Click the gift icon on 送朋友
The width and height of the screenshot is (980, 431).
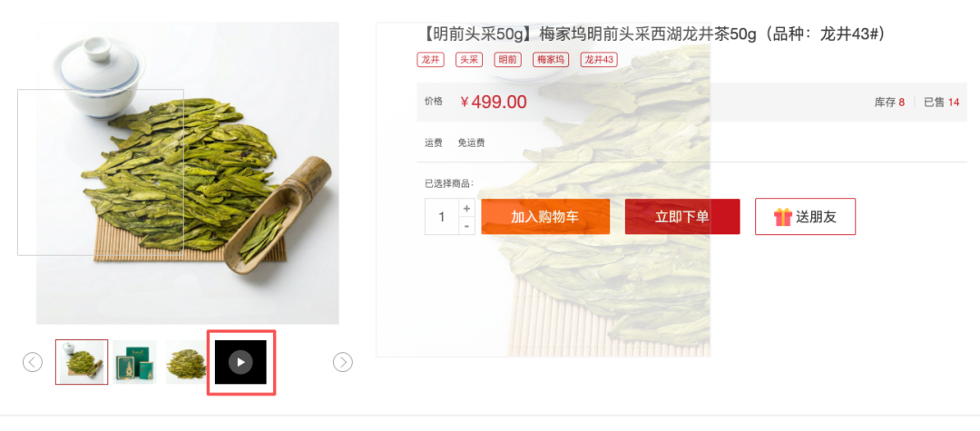[782, 217]
